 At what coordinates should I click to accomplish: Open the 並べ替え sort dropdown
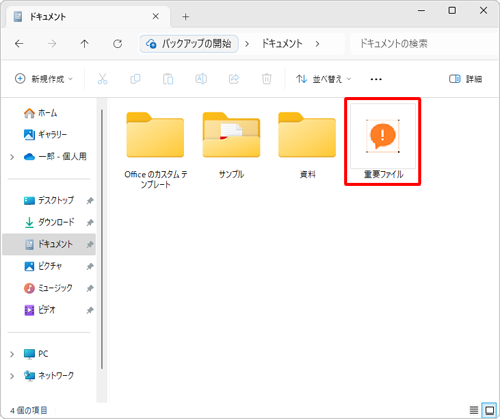point(323,79)
